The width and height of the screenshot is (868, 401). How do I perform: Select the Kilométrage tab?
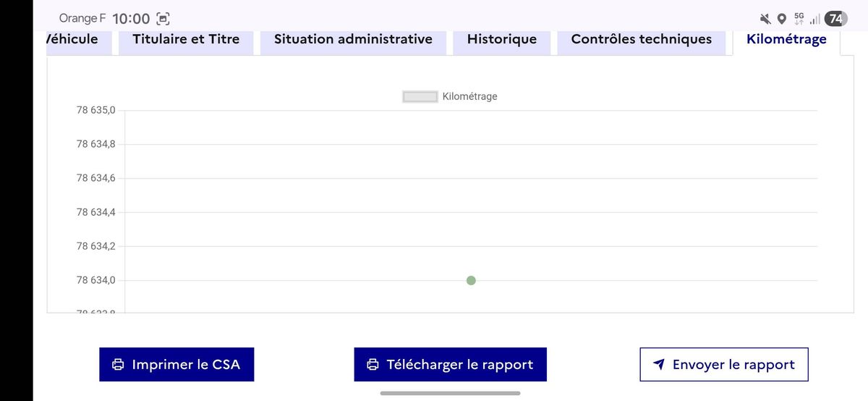pos(786,39)
